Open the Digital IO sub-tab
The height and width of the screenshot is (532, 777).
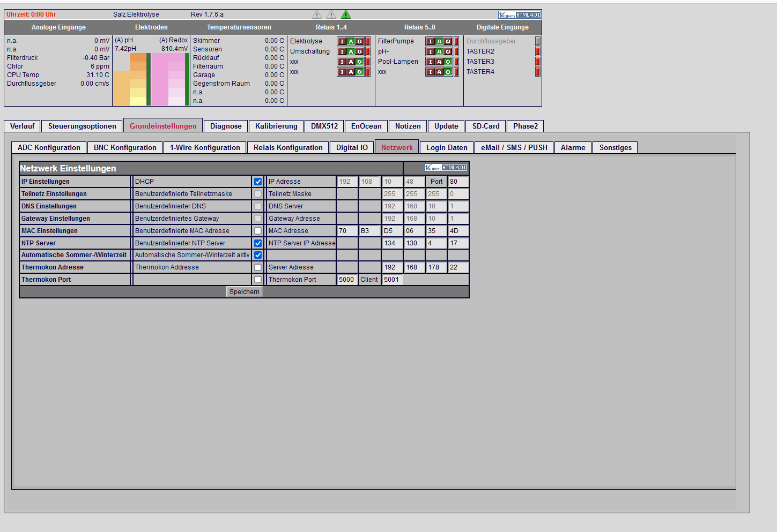click(352, 147)
